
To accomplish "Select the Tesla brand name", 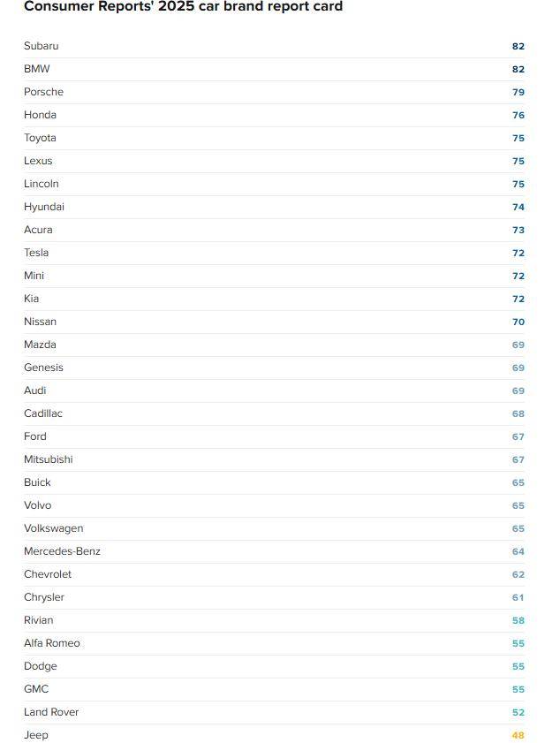I will (36, 253).
